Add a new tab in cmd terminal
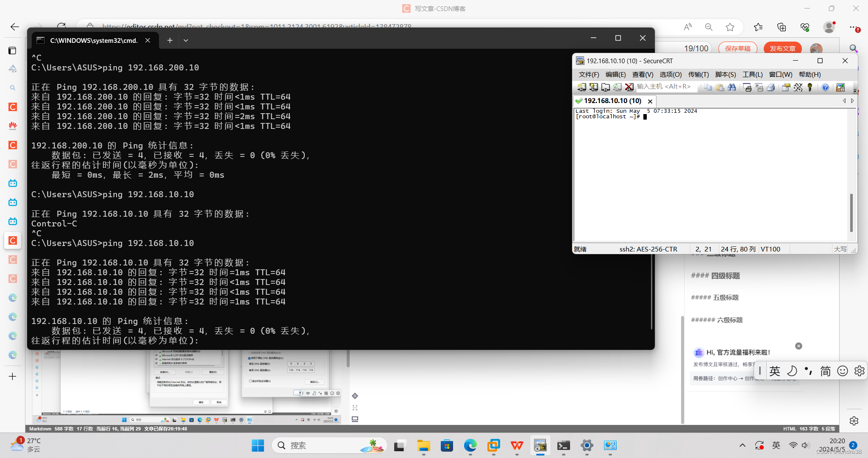Screen dimensions: 868x458 [170, 40]
